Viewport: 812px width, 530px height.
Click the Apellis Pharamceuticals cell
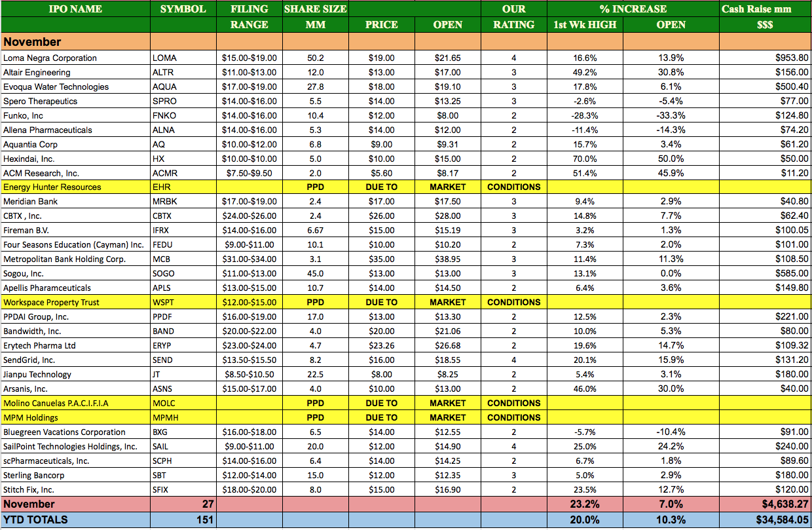pyautogui.click(x=75, y=288)
